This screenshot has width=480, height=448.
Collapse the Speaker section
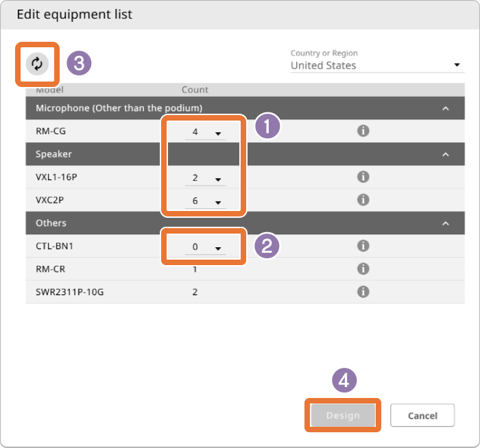click(x=446, y=154)
